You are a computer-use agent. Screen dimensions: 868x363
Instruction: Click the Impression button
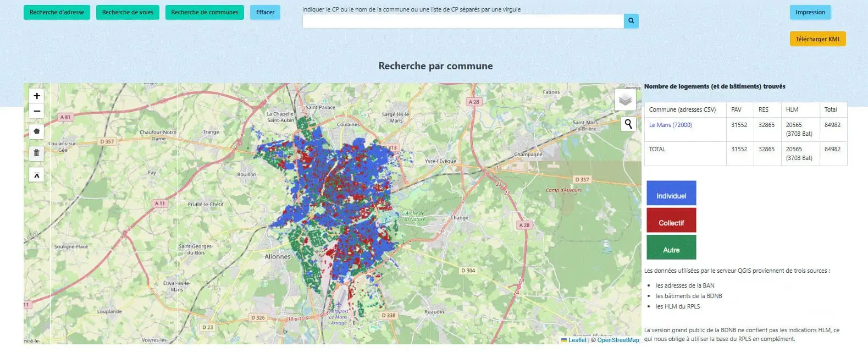coord(810,12)
